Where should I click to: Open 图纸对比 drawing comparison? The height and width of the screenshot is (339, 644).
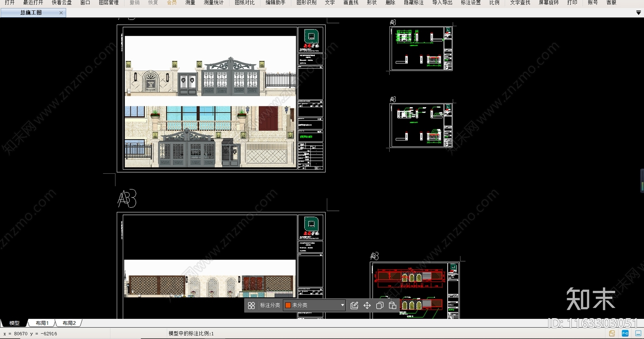245,3
